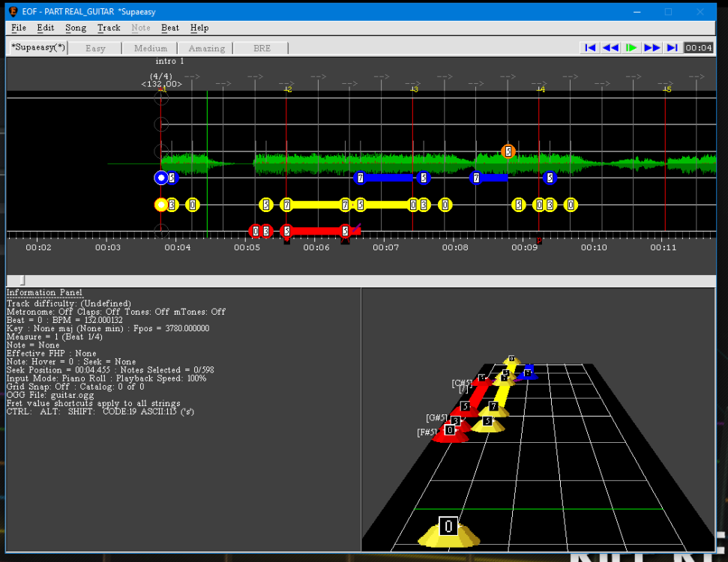Open the File menu
Image resolution: width=728 pixels, height=562 pixels.
click(19, 28)
